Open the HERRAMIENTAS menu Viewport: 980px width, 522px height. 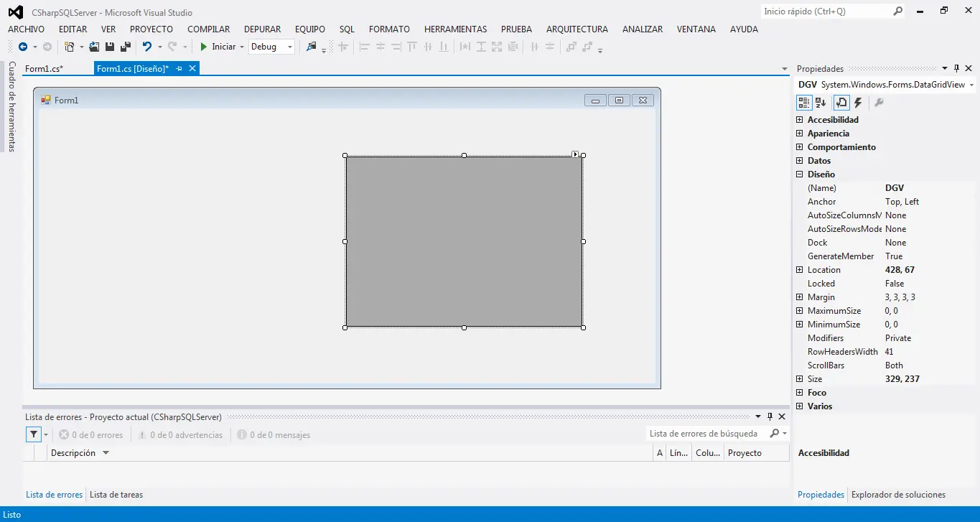(455, 29)
